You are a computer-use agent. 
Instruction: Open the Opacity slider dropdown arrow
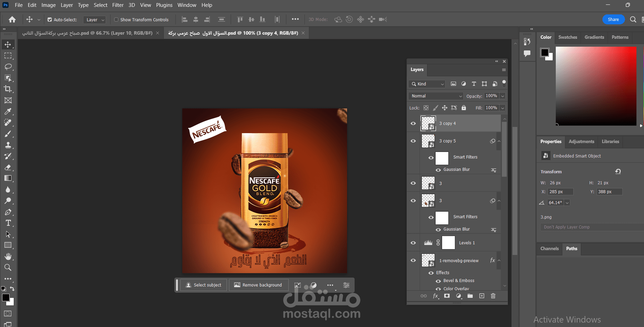click(x=503, y=96)
